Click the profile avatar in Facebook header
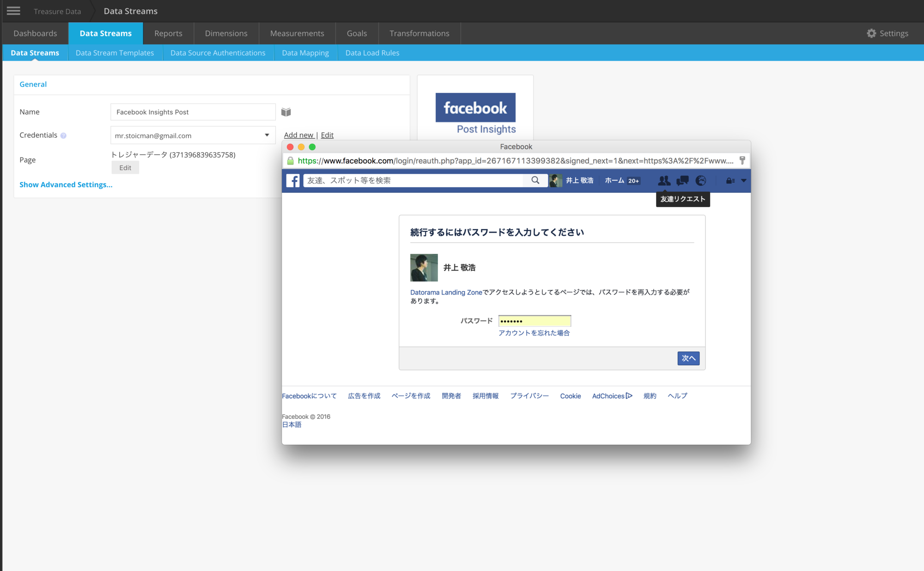This screenshot has width=924, height=571. coord(556,180)
